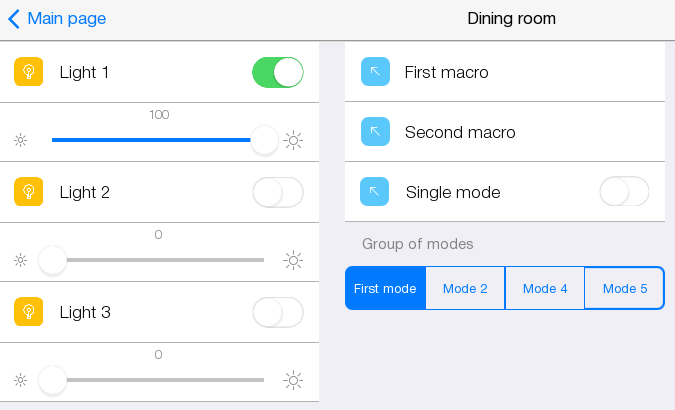Click the Second macro arrow icon

375,132
